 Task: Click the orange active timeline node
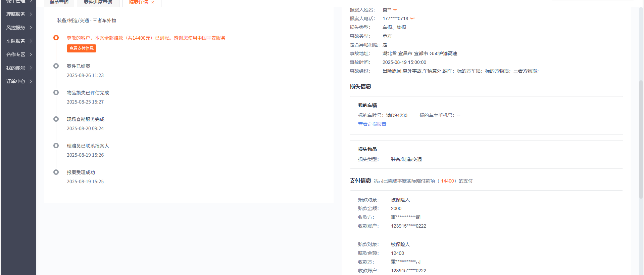tap(56, 38)
